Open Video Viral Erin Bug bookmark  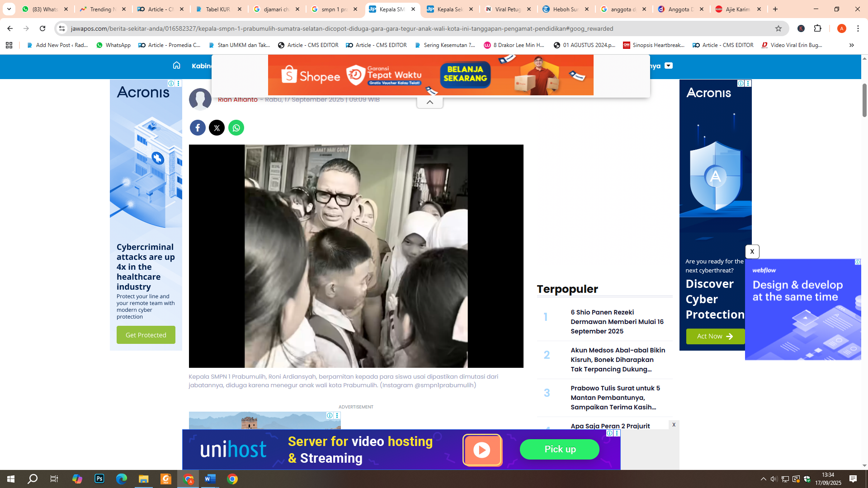(x=792, y=45)
